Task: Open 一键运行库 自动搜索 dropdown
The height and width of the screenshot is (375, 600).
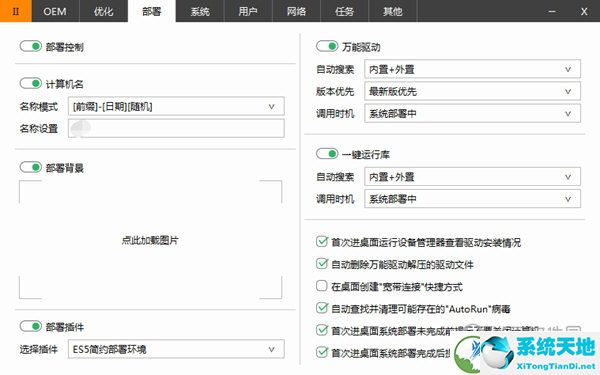Action: point(472,176)
